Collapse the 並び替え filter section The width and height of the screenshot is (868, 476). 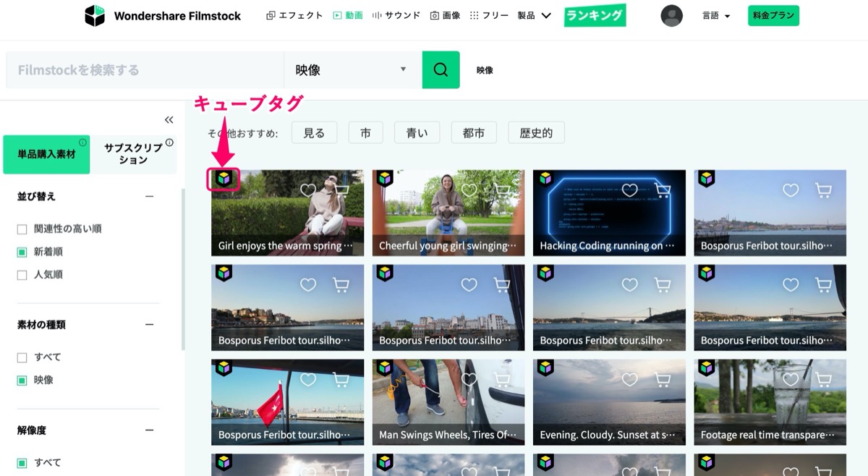click(149, 196)
